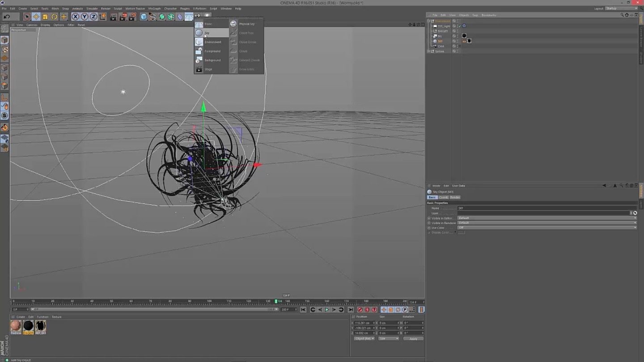
Task: Open the Object Manager Tags menu
Action: pos(475,15)
